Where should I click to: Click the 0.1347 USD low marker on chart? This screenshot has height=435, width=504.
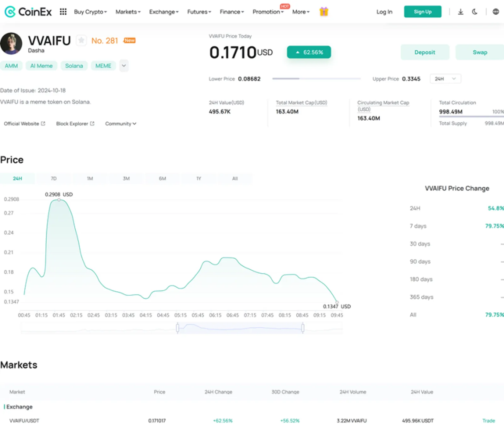pos(337,302)
